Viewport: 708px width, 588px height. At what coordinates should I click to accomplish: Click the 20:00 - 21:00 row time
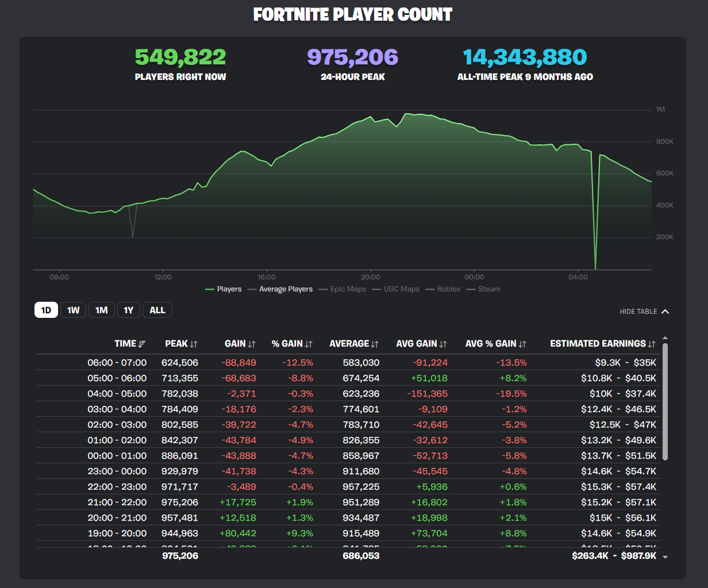click(x=117, y=518)
